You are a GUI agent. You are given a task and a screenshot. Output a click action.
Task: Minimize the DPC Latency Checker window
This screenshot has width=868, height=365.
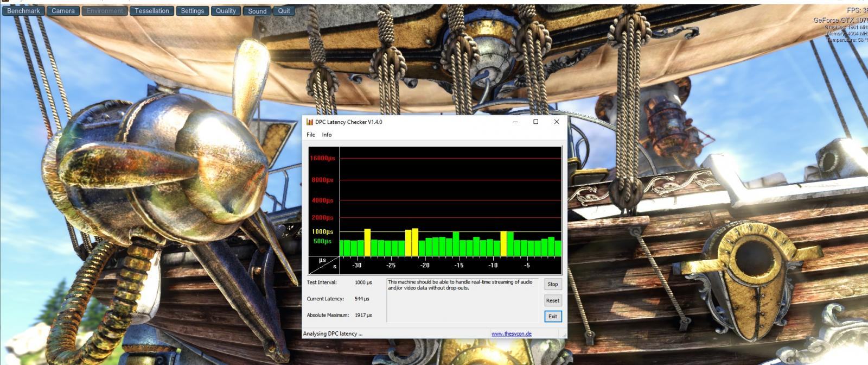[x=515, y=122]
